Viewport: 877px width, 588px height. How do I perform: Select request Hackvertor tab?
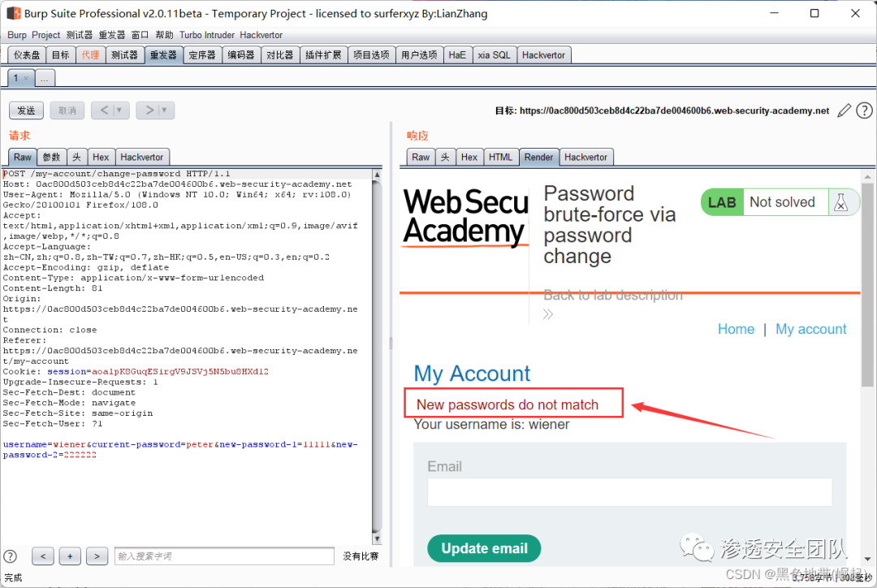pyautogui.click(x=142, y=158)
